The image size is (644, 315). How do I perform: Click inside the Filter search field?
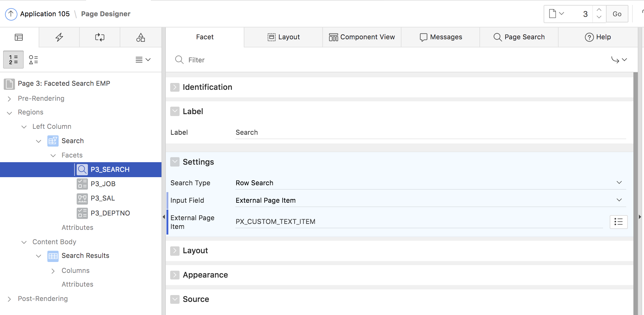(218, 60)
